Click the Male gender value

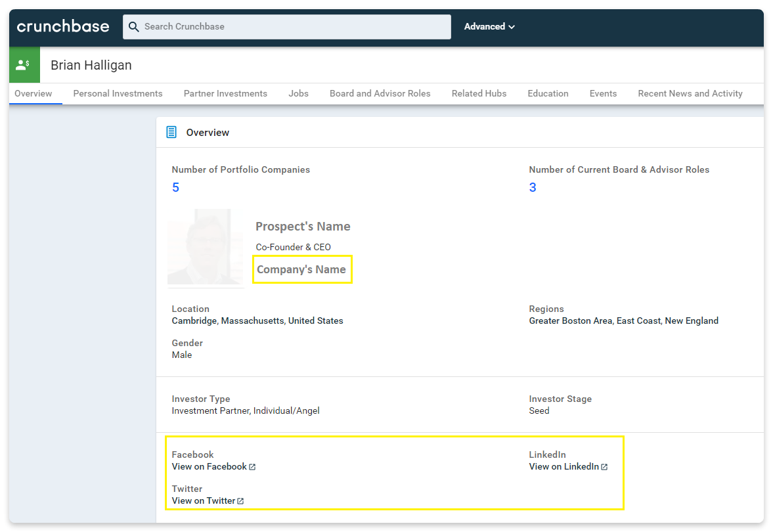tap(182, 355)
